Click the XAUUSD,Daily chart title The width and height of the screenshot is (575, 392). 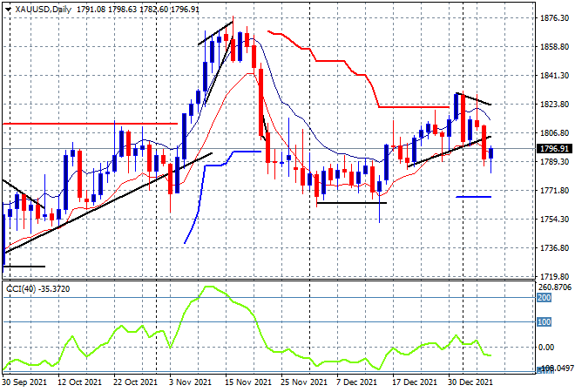pos(43,10)
